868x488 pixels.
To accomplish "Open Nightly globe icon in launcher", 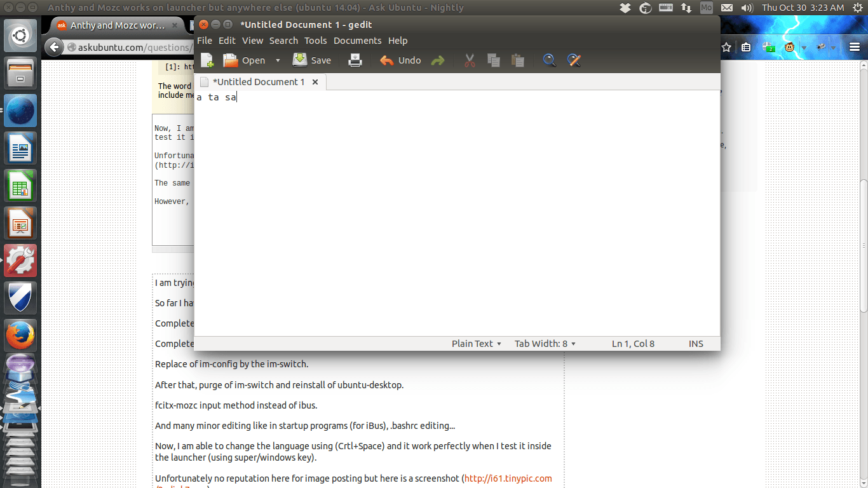I will [20, 111].
